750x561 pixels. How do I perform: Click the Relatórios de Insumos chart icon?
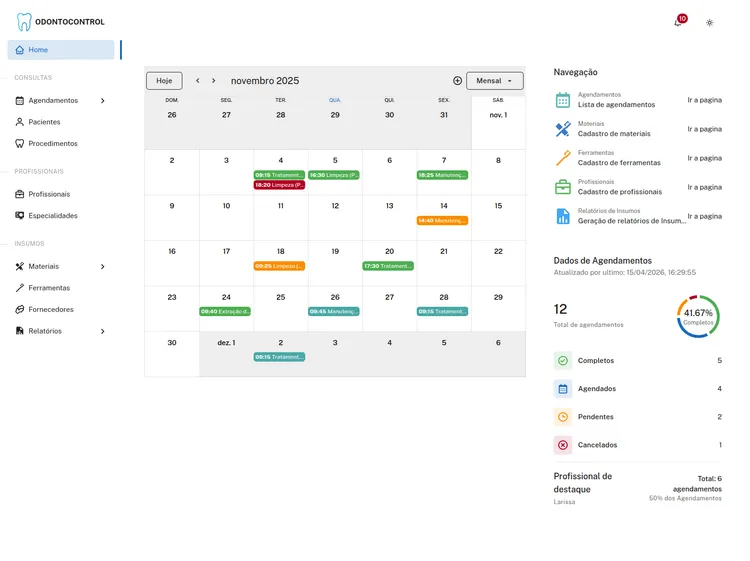pos(563,216)
